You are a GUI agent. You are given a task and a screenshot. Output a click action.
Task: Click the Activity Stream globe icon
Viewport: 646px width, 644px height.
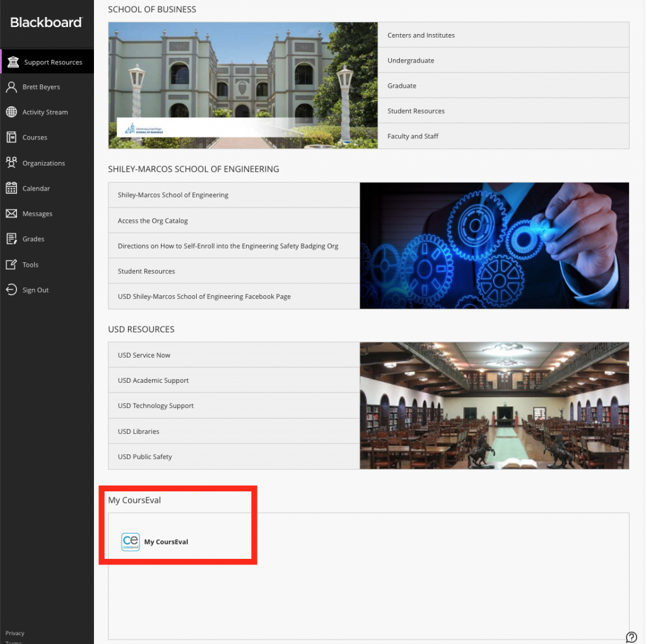point(11,112)
